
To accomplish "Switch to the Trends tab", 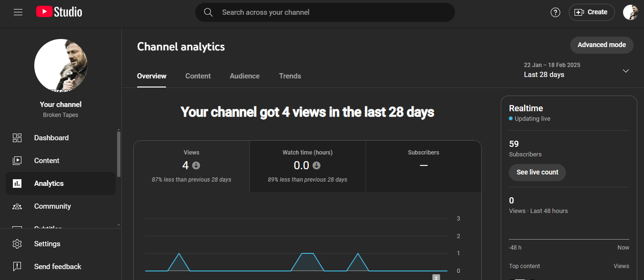I will tap(290, 76).
